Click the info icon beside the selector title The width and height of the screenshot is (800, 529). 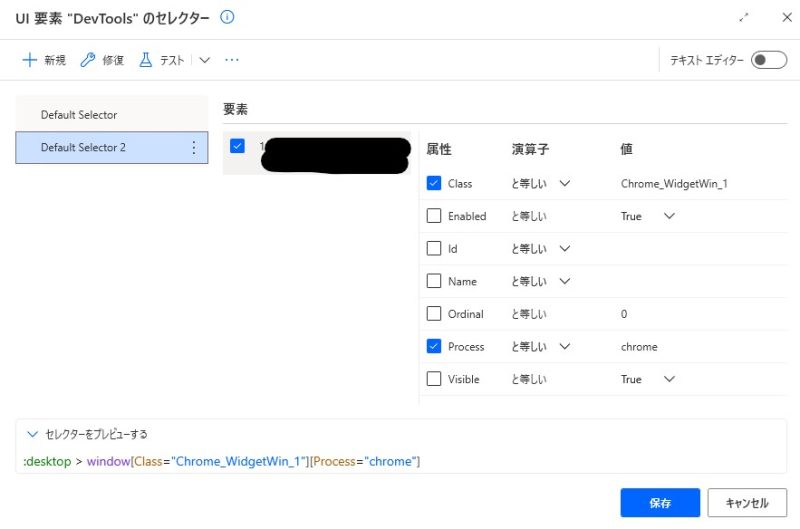227,17
